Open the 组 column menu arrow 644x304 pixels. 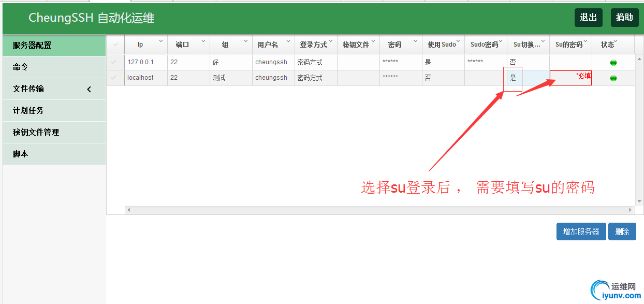[x=245, y=40]
